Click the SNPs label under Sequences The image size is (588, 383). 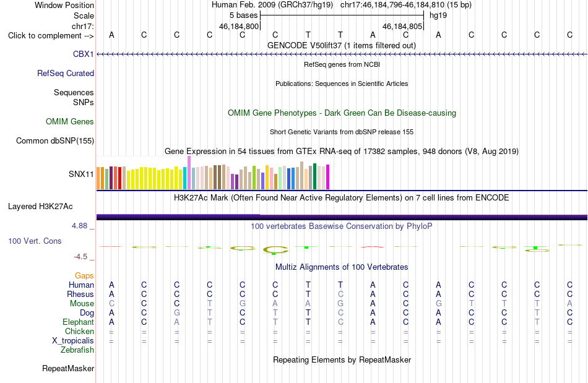pos(84,102)
